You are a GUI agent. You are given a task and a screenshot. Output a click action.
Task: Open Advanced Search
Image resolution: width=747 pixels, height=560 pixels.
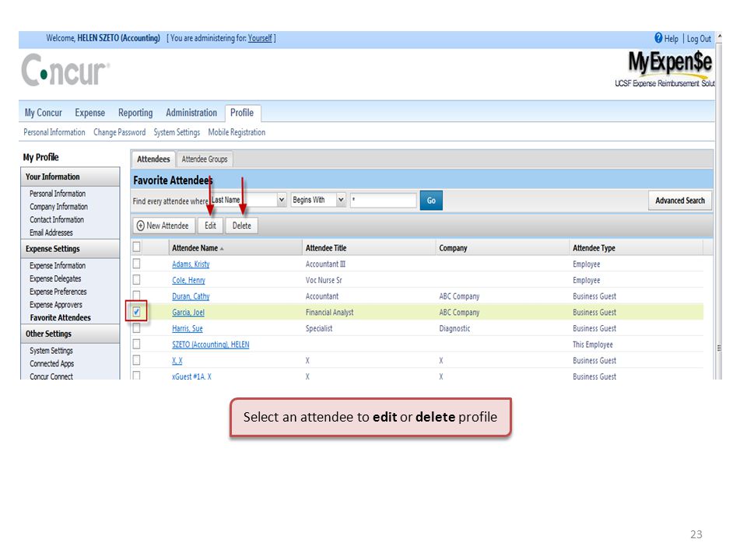tap(680, 201)
